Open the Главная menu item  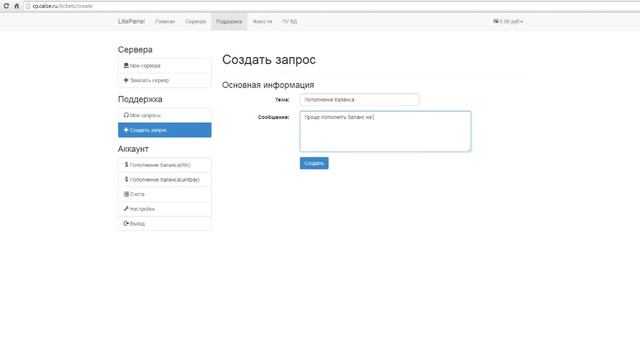[x=165, y=22]
